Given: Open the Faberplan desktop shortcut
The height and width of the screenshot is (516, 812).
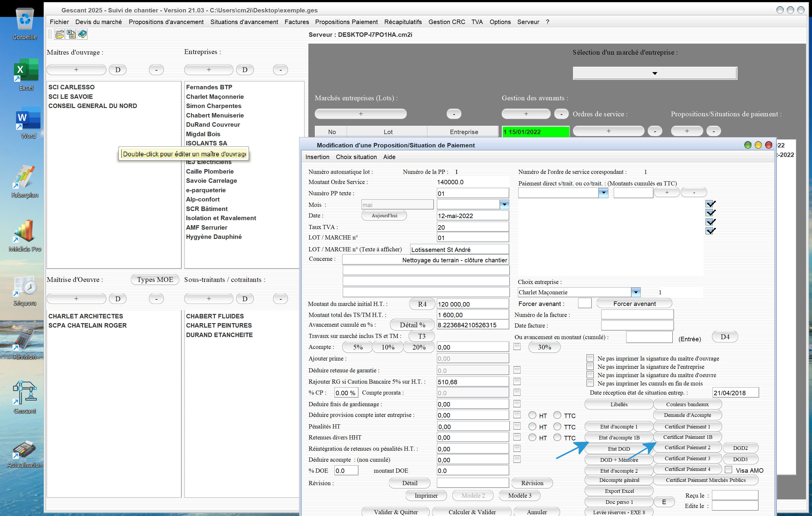Looking at the screenshot, I should 25,181.
